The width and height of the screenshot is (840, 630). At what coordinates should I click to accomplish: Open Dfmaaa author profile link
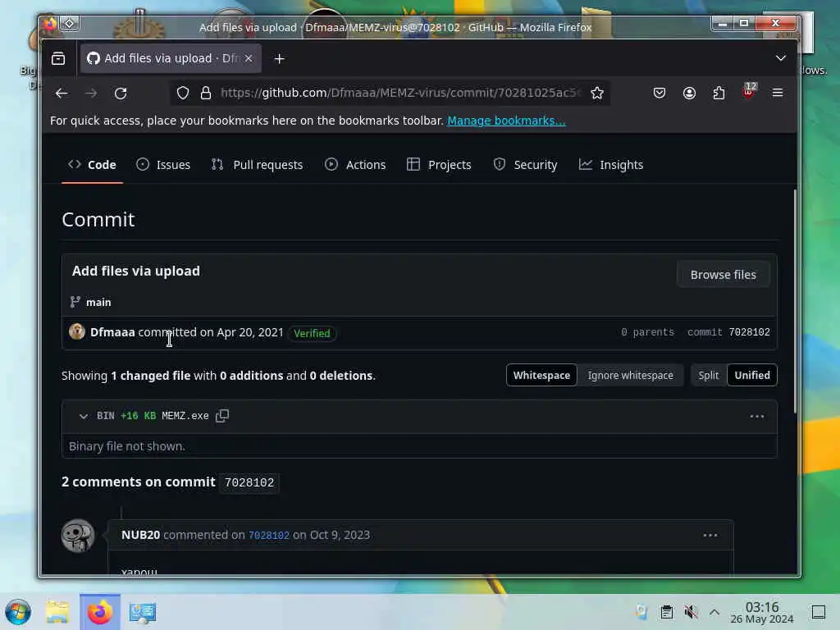click(112, 332)
